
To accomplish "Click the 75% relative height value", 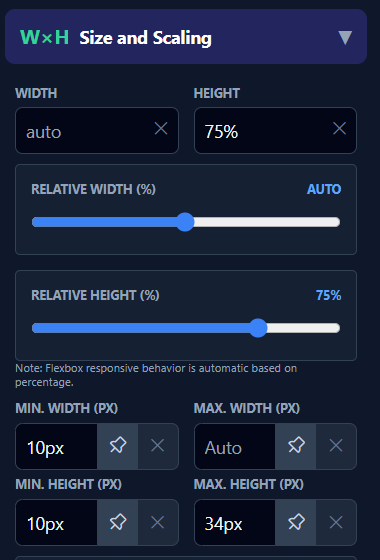I will pyautogui.click(x=329, y=295).
